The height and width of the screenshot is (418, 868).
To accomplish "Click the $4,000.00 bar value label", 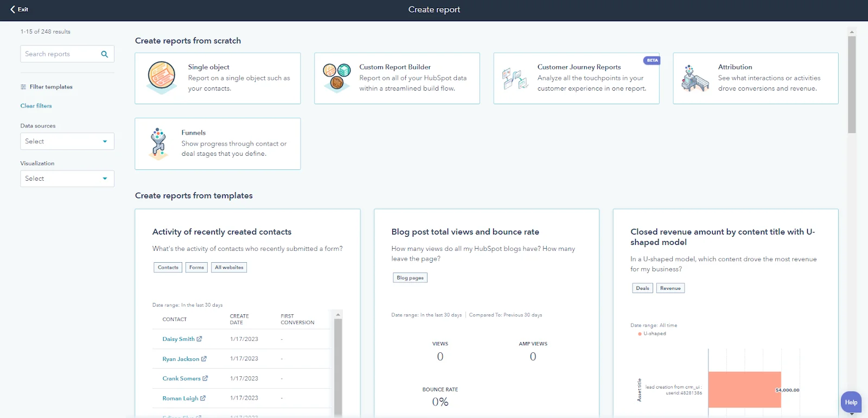I will tap(787, 390).
